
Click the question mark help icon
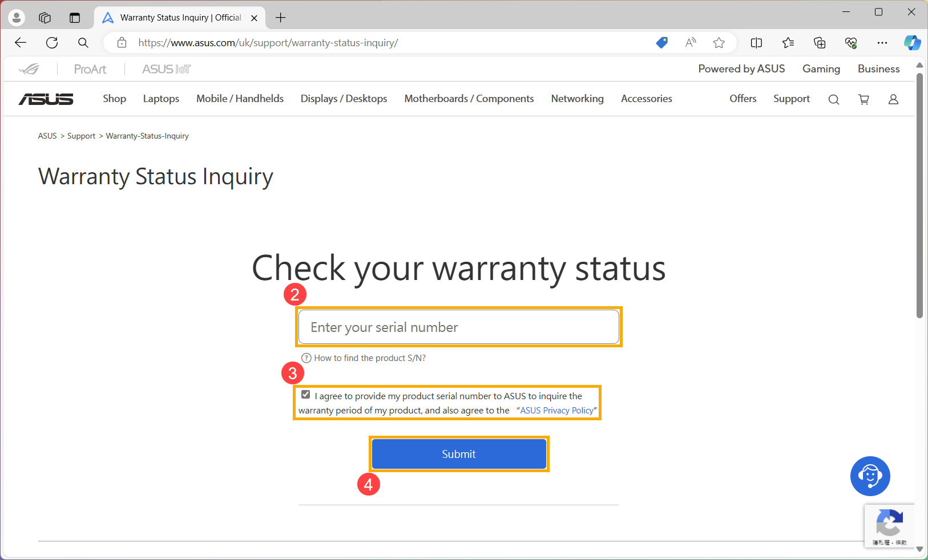306,358
